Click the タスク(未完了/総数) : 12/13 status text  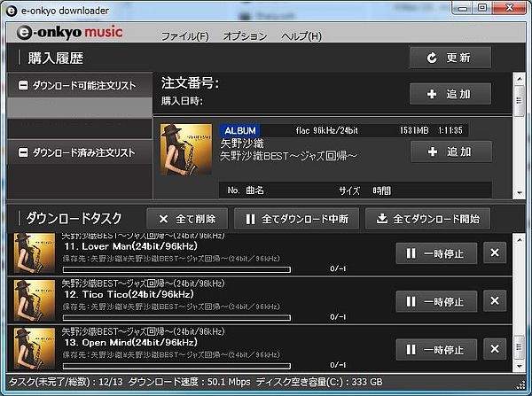coord(65,382)
